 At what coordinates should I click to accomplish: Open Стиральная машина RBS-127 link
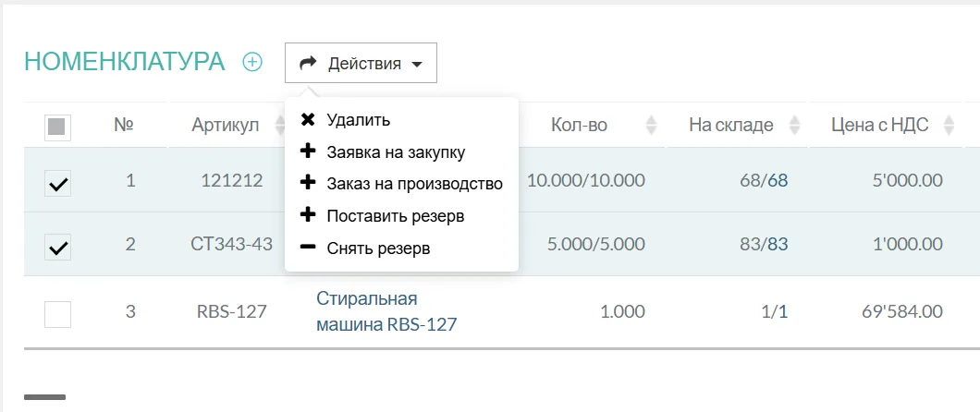point(386,312)
